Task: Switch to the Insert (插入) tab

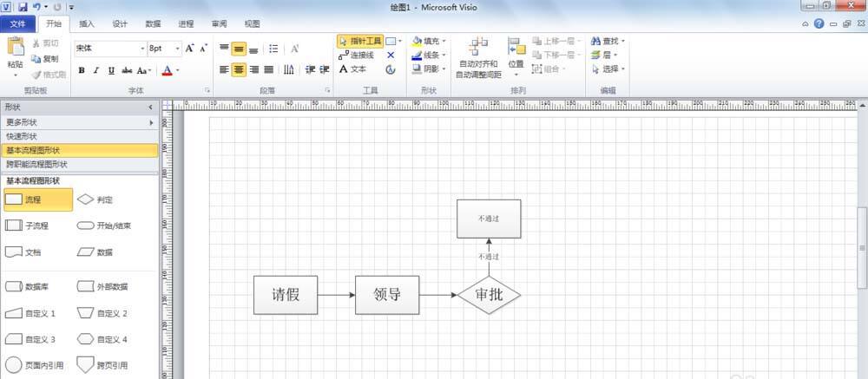Action: 87,23
